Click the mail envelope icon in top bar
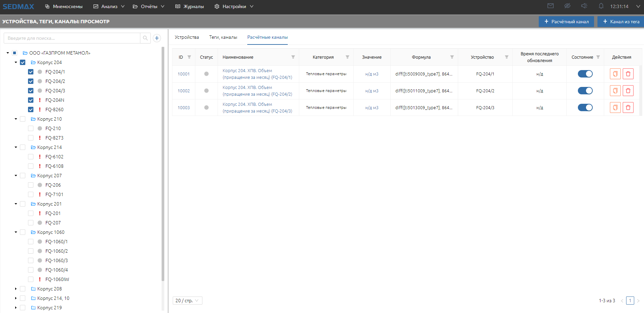Viewport: 644px width, 313px height. [551, 6]
